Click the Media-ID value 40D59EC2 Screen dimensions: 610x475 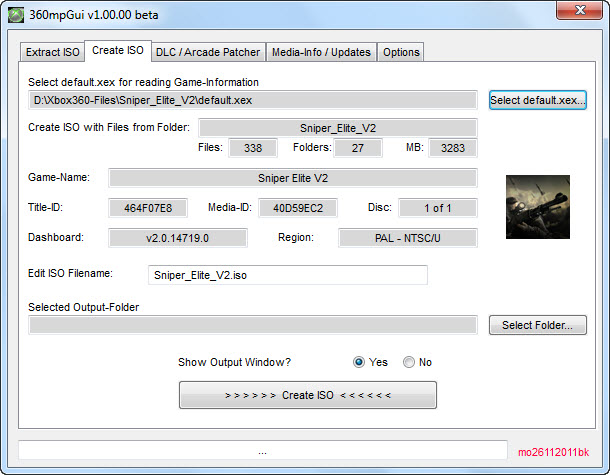click(298, 208)
